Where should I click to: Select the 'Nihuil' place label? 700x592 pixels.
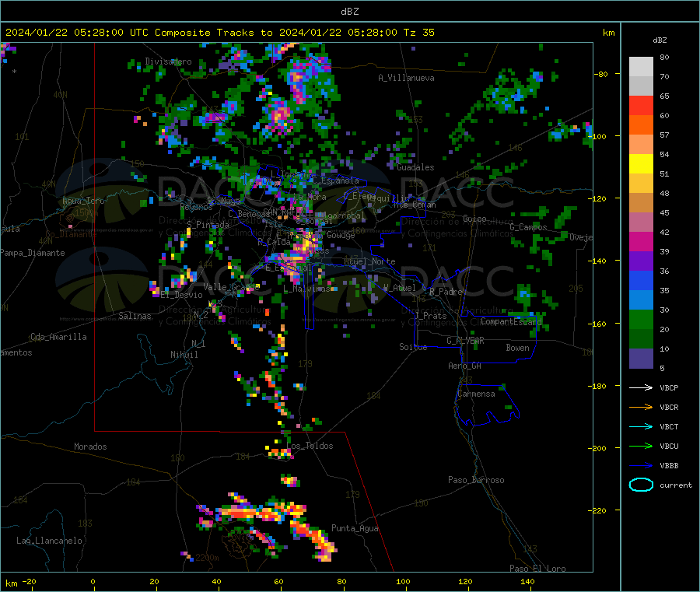tap(184, 355)
